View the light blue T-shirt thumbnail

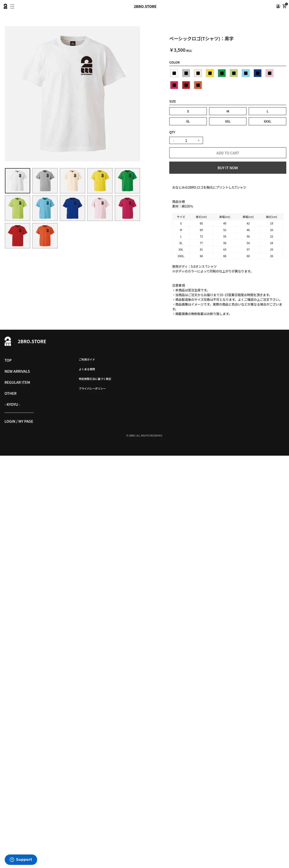(x=45, y=208)
